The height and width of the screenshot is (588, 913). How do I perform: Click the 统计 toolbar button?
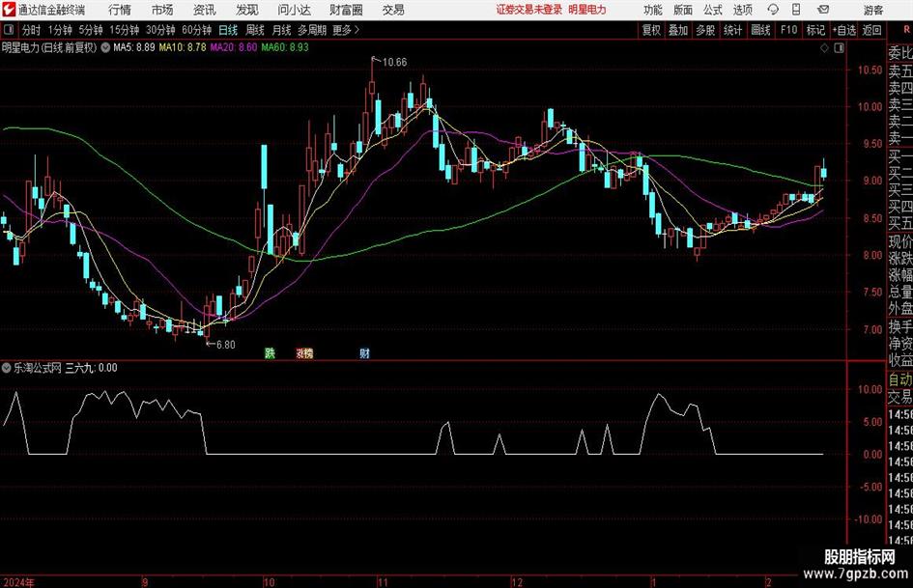click(732, 30)
